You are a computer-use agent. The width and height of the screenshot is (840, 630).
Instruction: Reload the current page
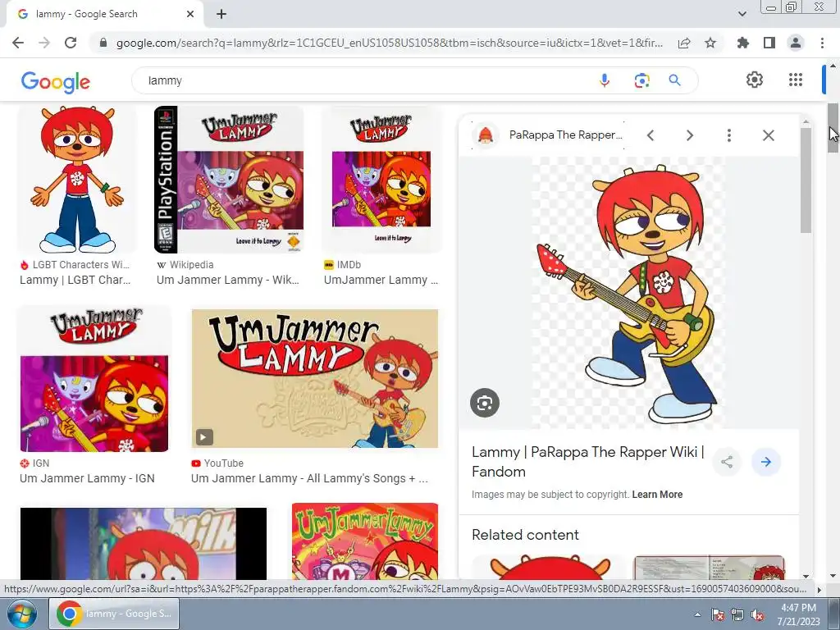[x=71, y=43]
